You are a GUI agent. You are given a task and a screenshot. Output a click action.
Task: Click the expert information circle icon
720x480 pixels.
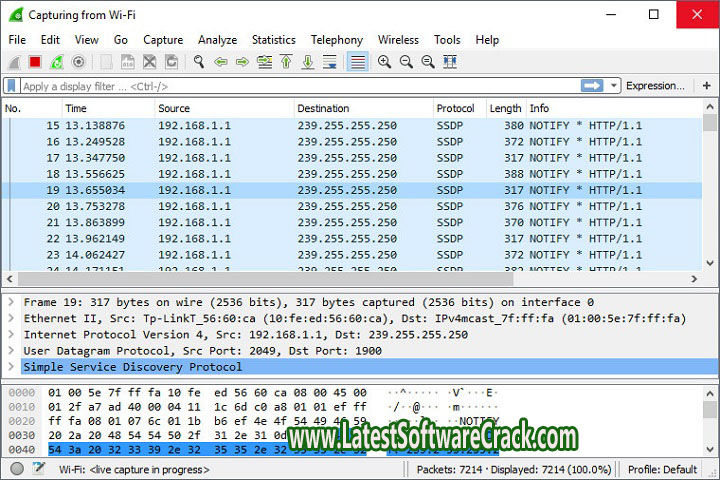pyautogui.click(x=17, y=469)
